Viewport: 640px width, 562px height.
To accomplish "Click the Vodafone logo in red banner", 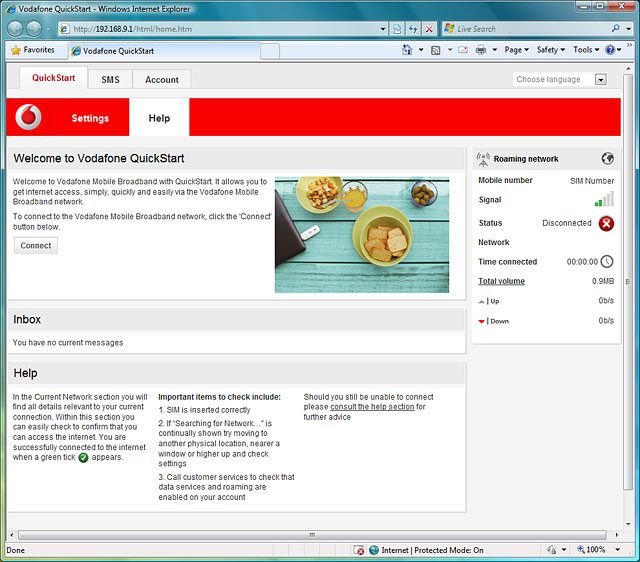I will tap(29, 117).
